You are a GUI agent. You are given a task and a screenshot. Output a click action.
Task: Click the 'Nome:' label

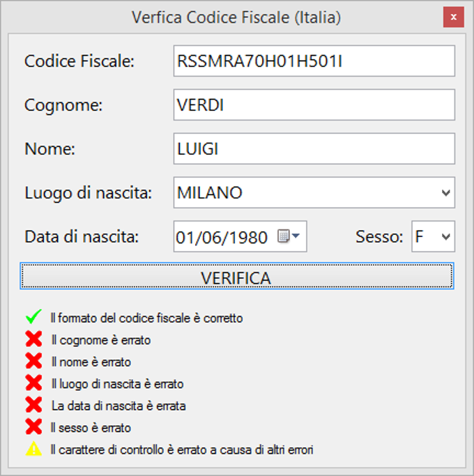pyautogui.click(x=49, y=148)
